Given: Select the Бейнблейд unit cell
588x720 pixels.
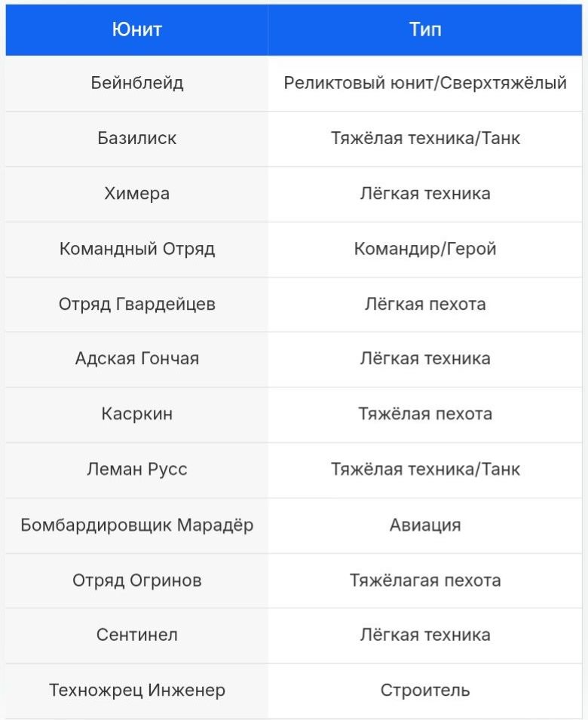Looking at the screenshot, I should coord(136,83).
